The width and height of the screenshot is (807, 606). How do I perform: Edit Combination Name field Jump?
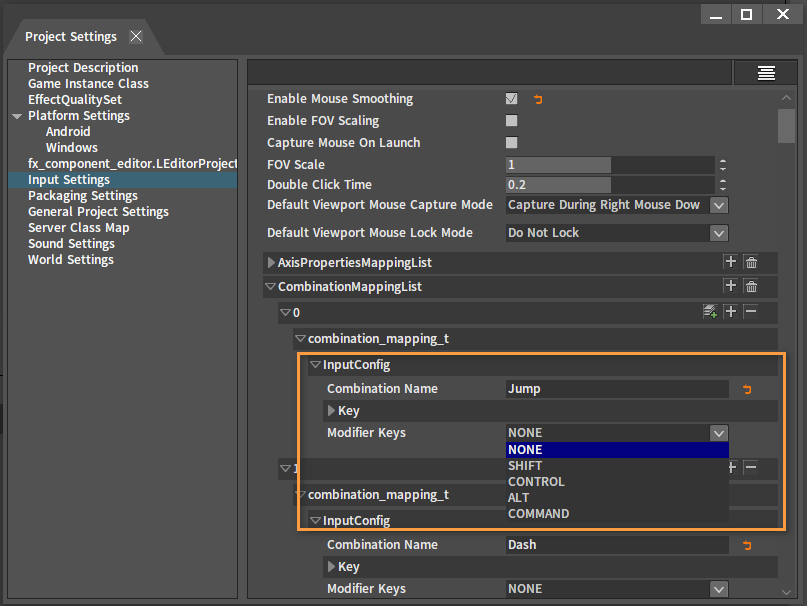617,389
